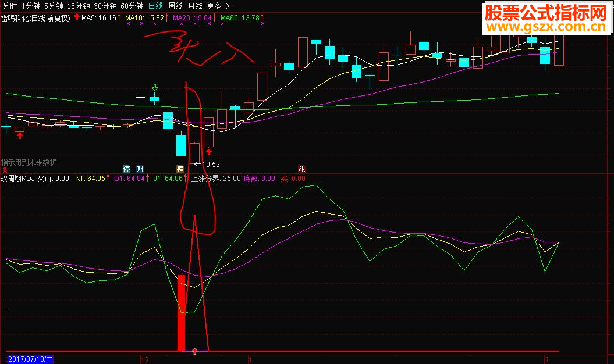The height and width of the screenshot is (364, 614).
Task: Select the 30分钟 period tab
Action: (105, 6)
